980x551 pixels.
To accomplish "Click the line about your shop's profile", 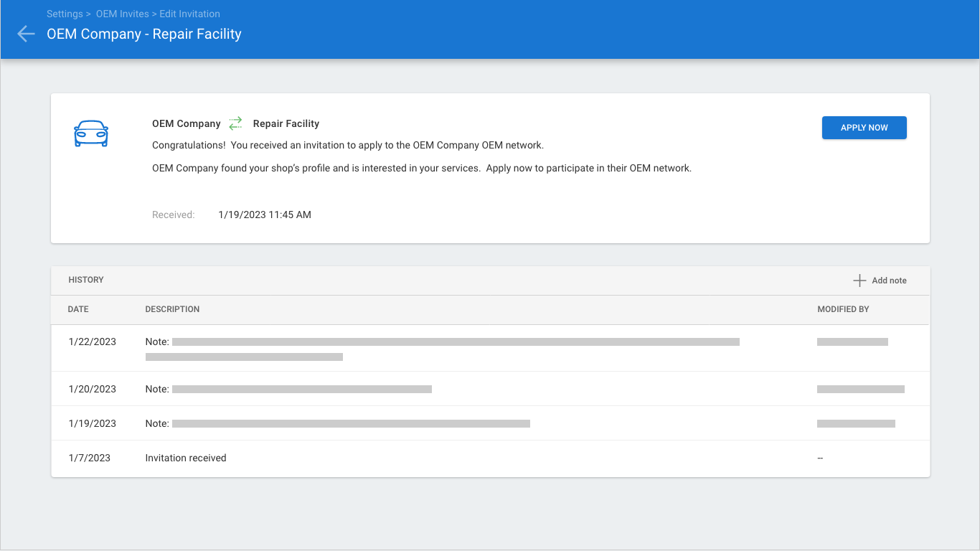I will 422,169.
